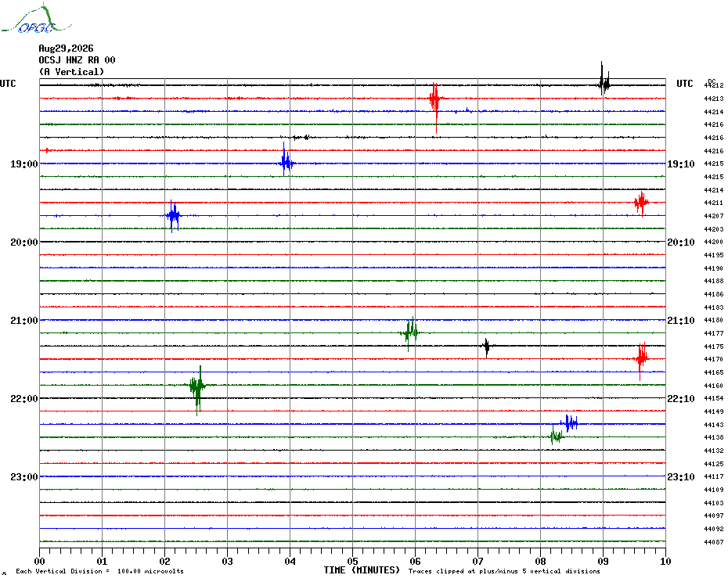Screen dimensions: 728x582
Task: Click the blue seismic burst on the 44143 trace
Action: pyautogui.click(x=570, y=423)
